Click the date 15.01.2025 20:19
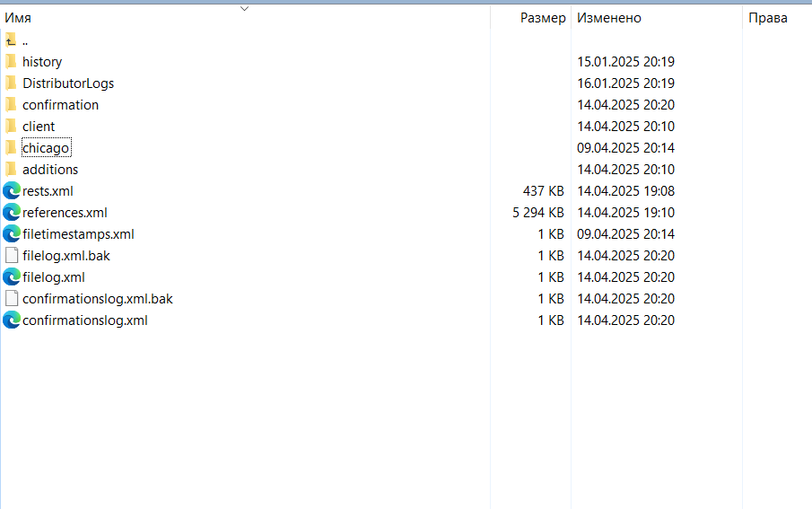 (x=625, y=62)
